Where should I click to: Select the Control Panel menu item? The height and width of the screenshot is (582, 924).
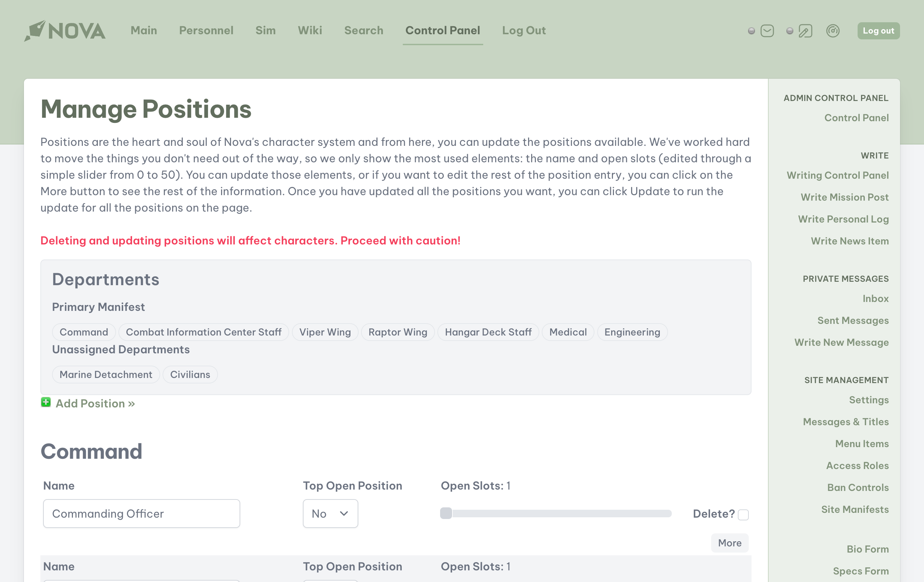(443, 30)
